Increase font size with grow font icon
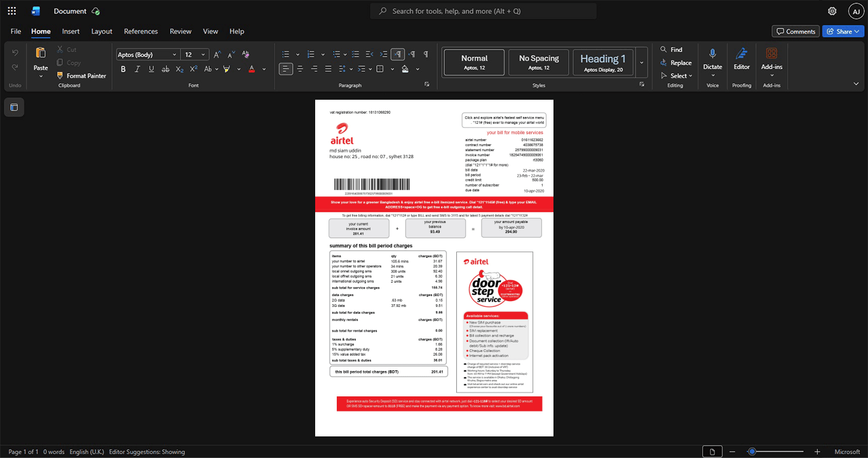Viewport: 868px width, 458px height. tap(217, 55)
